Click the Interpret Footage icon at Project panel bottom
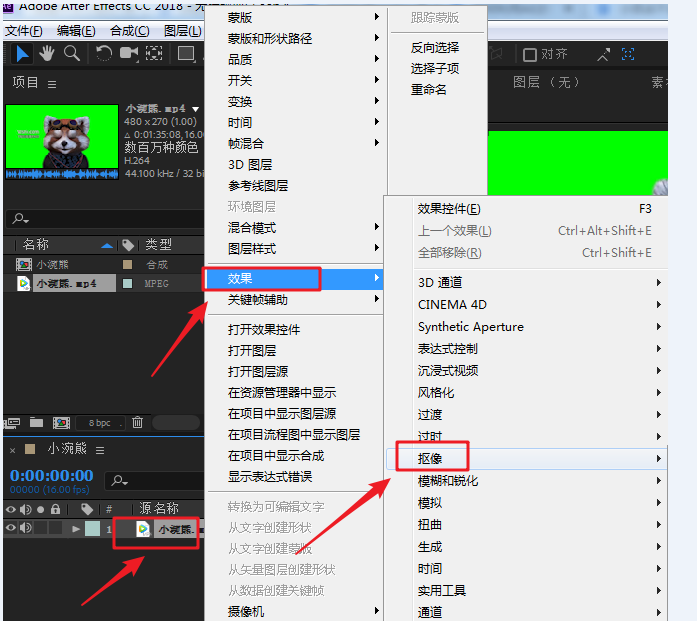The width and height of the screenshot is (697, 621). pyautogui.click(x=12, y=423)
